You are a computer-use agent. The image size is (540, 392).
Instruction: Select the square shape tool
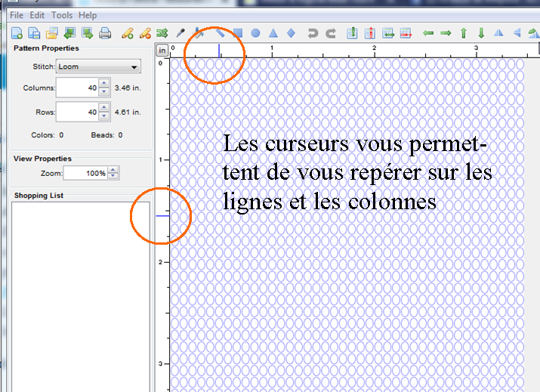click(x=237, y=32)
